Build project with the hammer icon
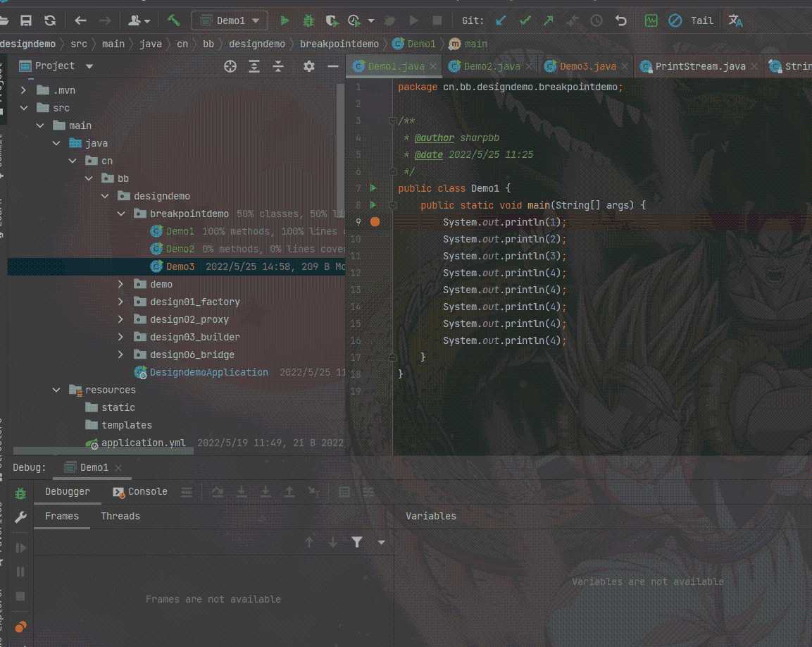Image resolution: width=812 pixels, height=647 pixels. point(173,20)
